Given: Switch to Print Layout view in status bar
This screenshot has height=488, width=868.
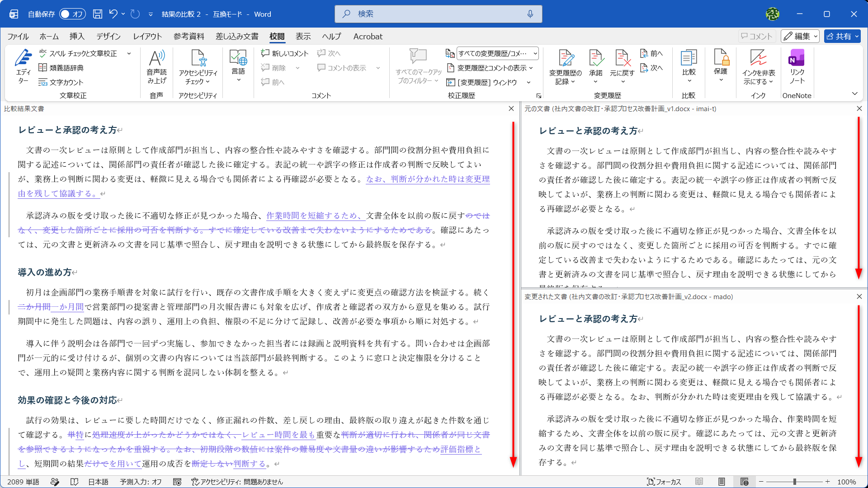Looking at the screenshot, I should click(x=722, y=482).
